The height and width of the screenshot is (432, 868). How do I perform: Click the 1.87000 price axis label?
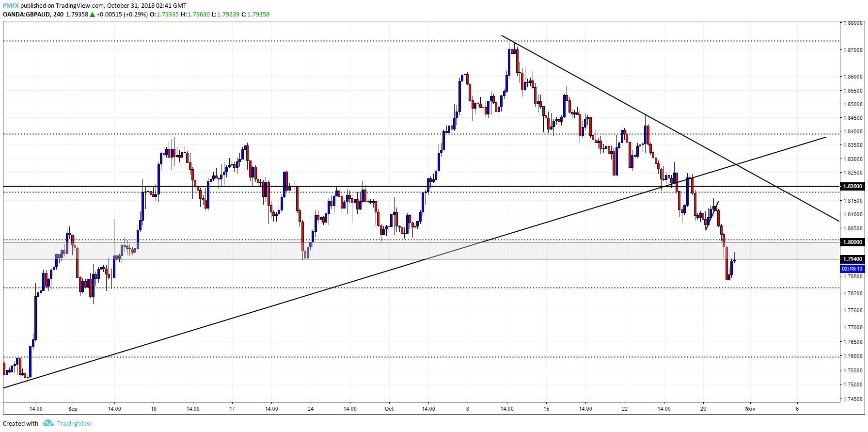[853, 50]
